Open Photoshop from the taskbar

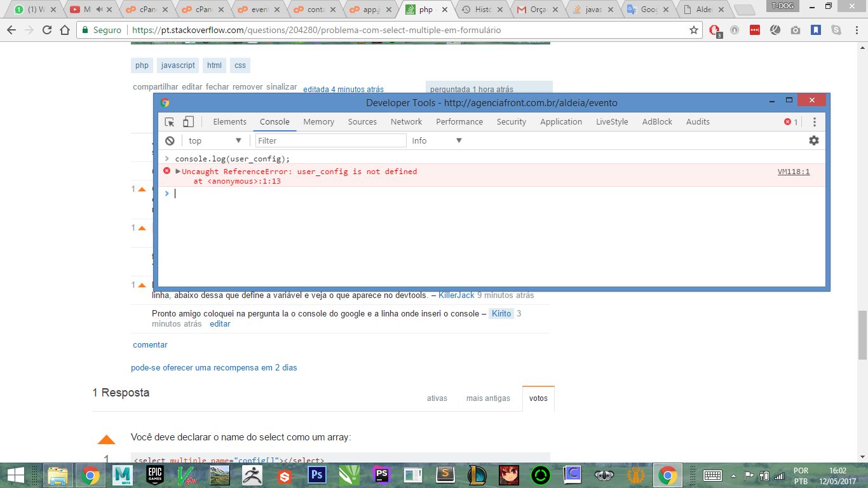317,475
